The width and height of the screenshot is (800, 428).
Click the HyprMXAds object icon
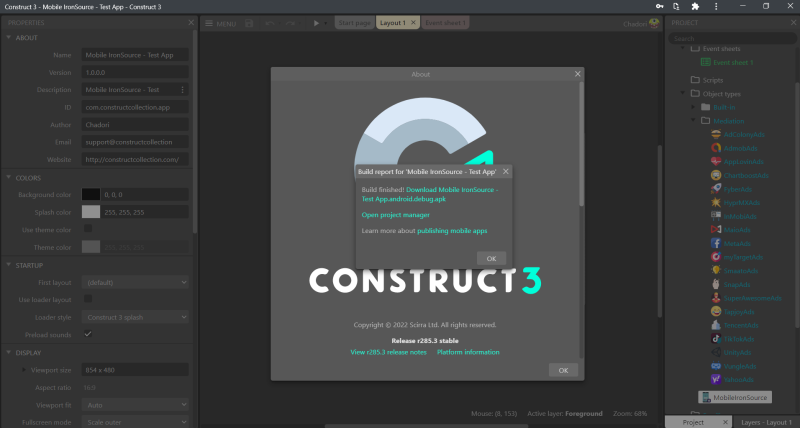(x=716, y=203)
